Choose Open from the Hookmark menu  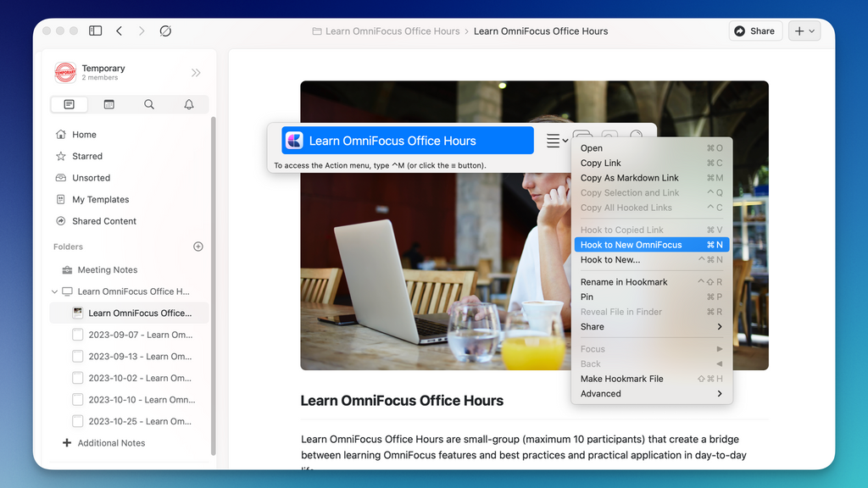click(652, 147)
